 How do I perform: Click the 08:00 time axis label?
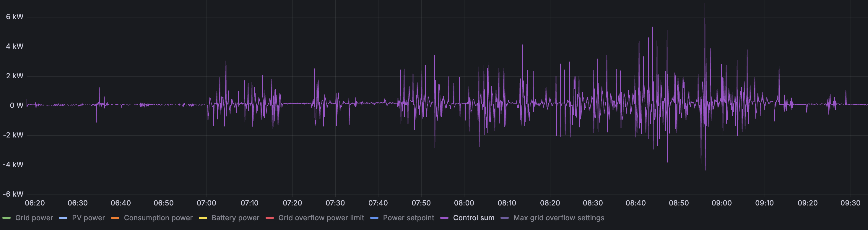[464, 203]
